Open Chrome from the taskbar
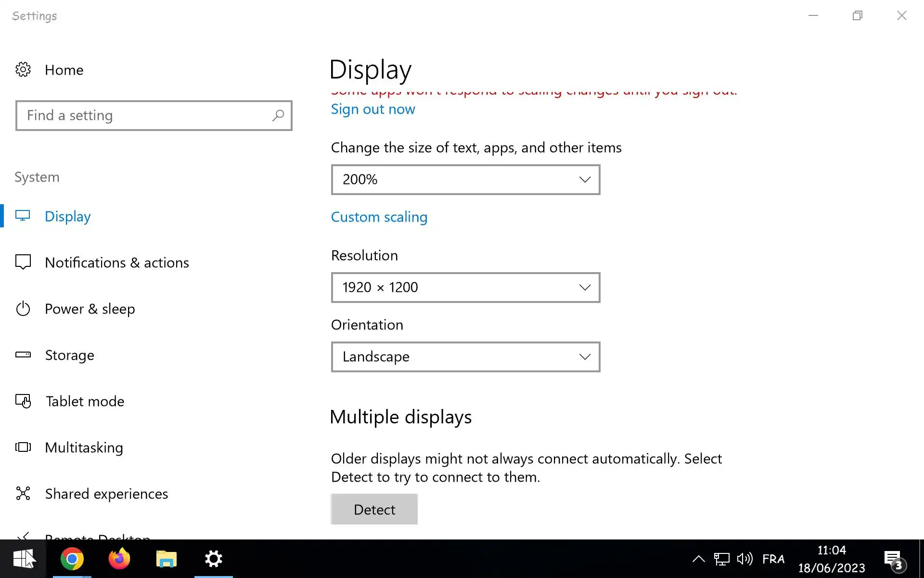924x578 pixels. coord(72,559)
